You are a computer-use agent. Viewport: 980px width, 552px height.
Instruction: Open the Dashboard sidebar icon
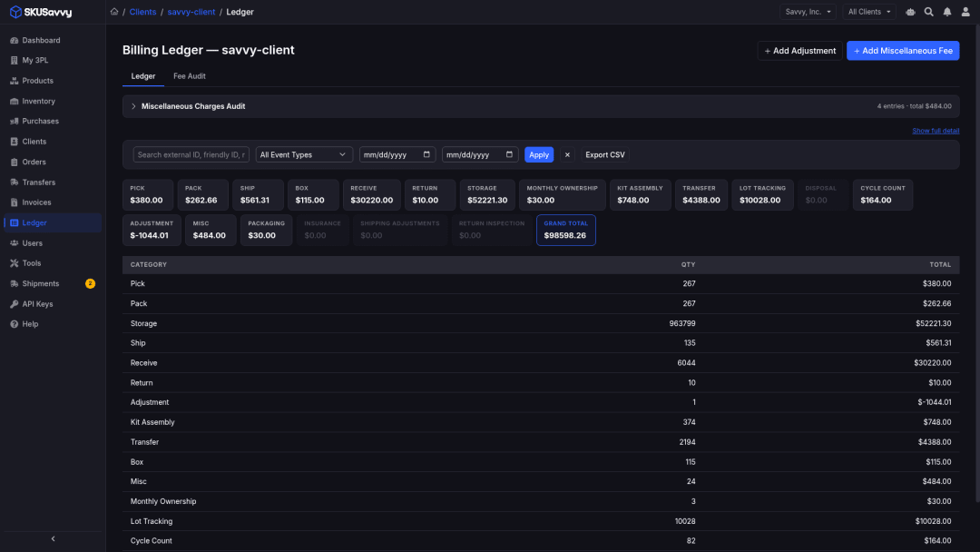pos(14,40)
